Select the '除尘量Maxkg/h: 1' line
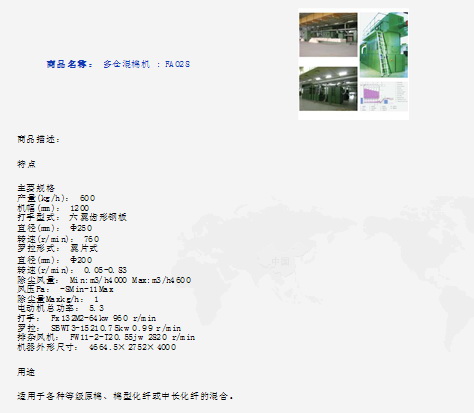The image size is (474, 413). 58,299
